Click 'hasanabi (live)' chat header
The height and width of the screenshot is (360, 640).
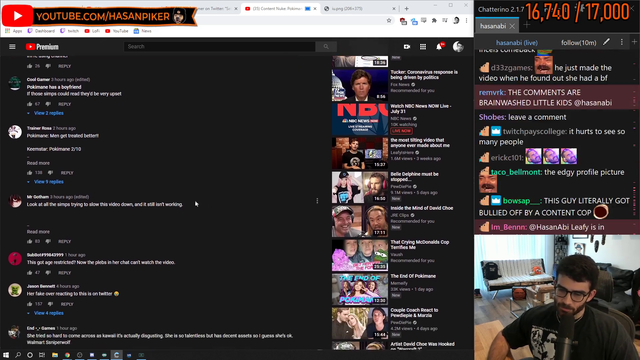coord(517,42)
